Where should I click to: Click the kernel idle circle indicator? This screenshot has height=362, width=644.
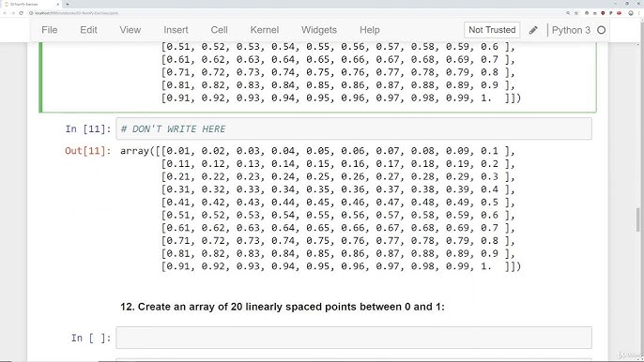tap(601, 30)
